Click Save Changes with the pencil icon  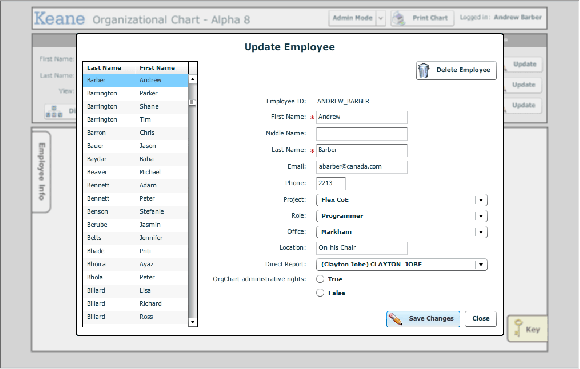click(x=423, y=319)
